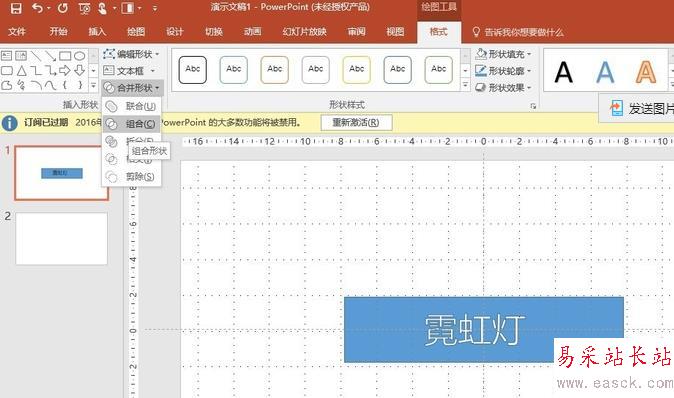This screenshot has height=398, width=674.
Task: Expand the shape styles gallery More arrow
Action: click(465, 86)
